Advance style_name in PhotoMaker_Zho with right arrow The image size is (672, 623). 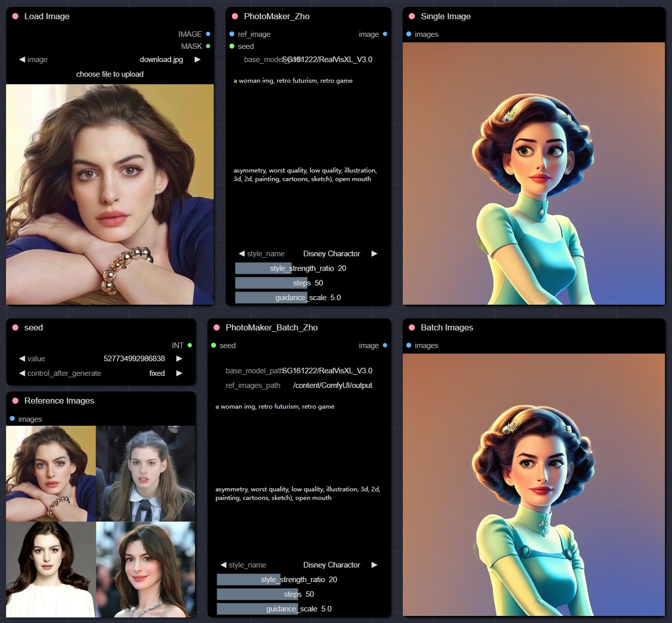(x=374, y=254)
